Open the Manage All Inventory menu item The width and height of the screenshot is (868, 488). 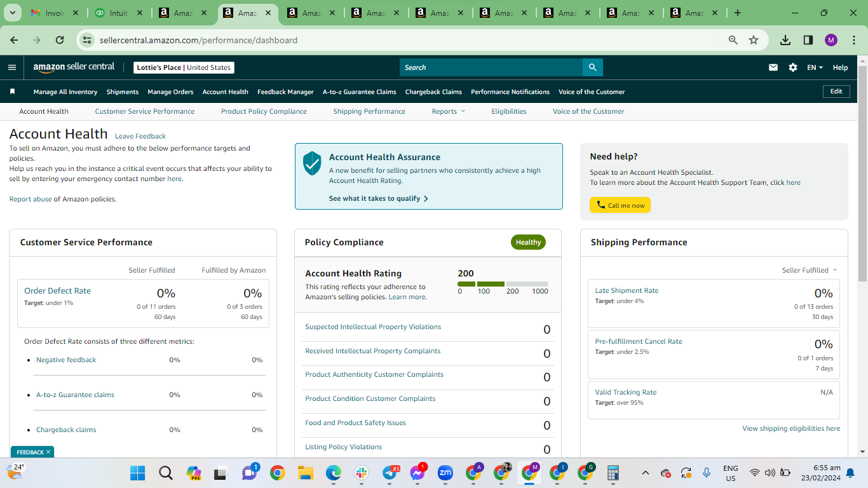coord(65,91)
